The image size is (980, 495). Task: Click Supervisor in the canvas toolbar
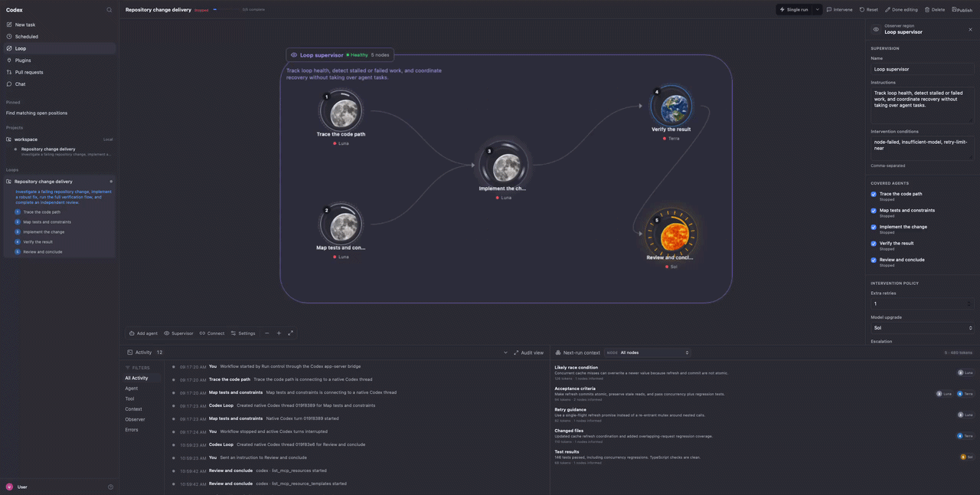(178, 333)
